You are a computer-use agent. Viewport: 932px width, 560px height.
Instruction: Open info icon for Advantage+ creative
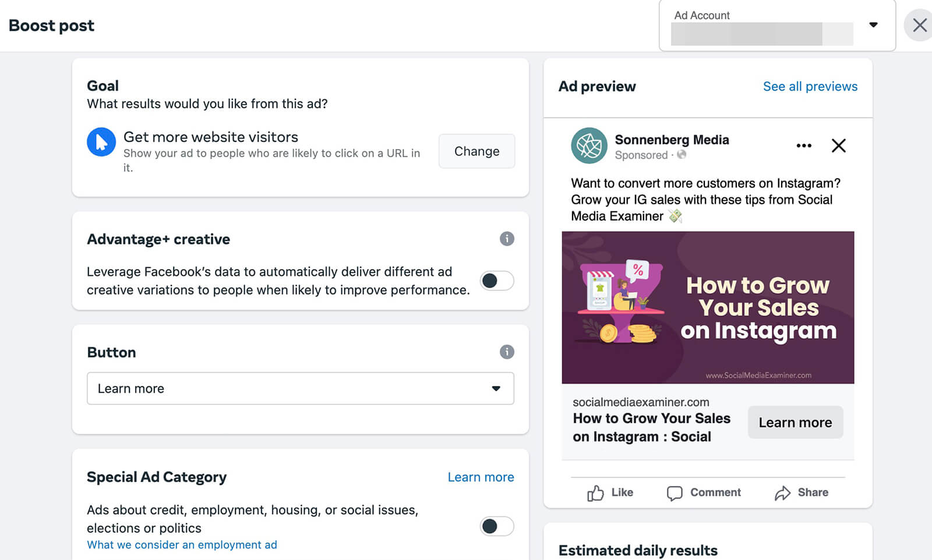tap(507, 239)
